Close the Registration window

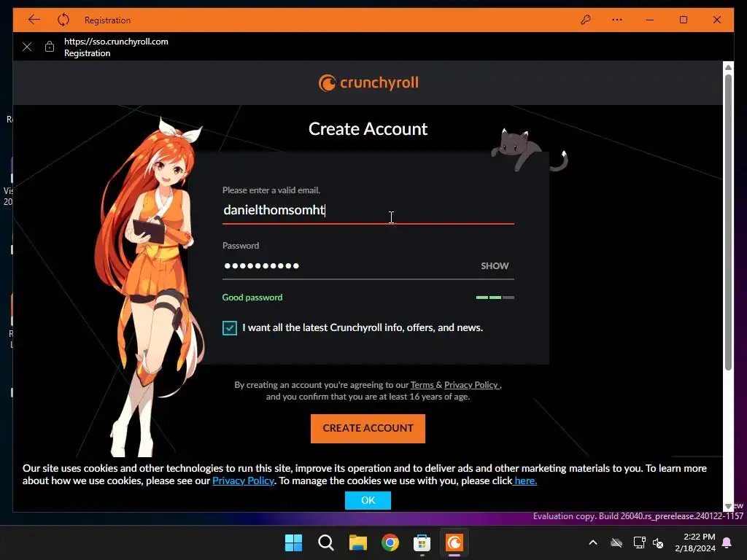716,20
